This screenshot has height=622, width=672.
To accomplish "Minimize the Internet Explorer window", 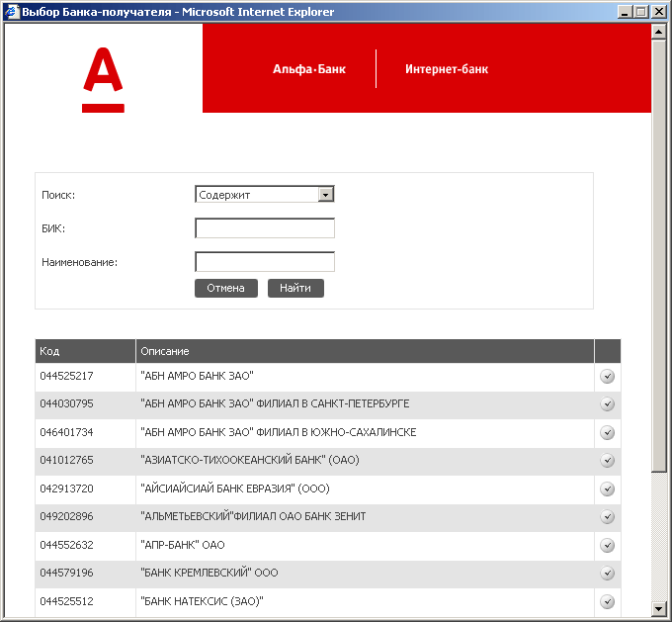I will (x=625, y=12).
